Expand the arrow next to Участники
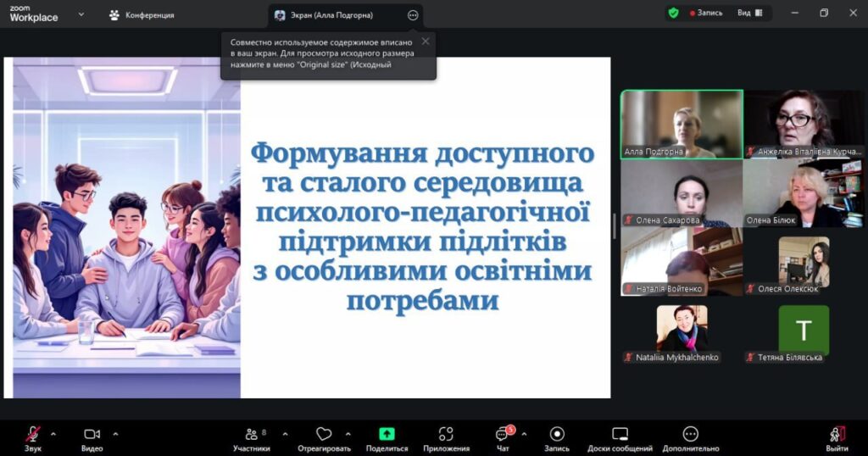This screenshot has width=868, height=456. click(x=285, y=434)
